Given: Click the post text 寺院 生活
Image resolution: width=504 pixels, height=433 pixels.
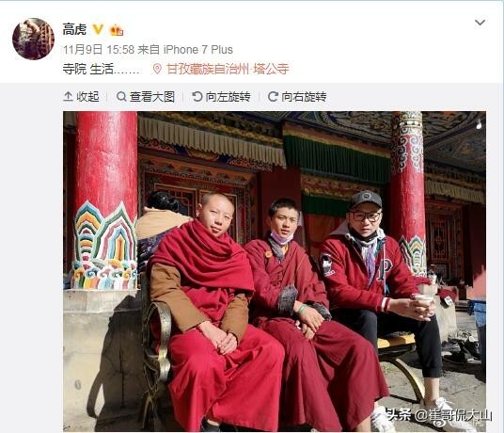Looking at the screenshot, I should (x=88, y=69).
